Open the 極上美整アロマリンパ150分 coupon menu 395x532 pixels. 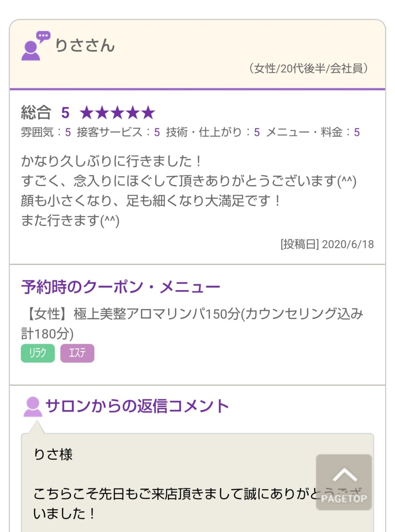tap(192, 323)
